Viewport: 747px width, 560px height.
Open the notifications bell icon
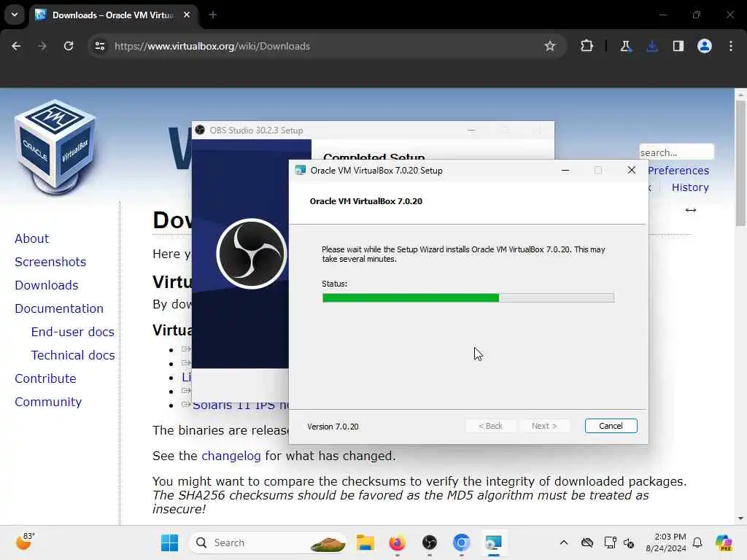(x=697, y=542)
